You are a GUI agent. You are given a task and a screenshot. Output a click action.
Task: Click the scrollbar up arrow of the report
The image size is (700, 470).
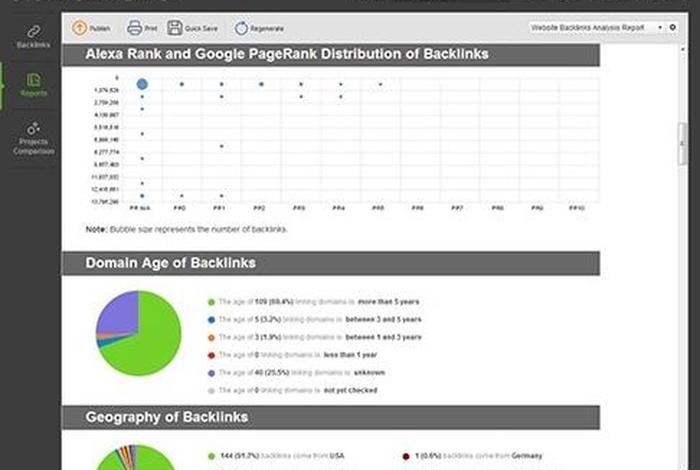pos(682,48)
